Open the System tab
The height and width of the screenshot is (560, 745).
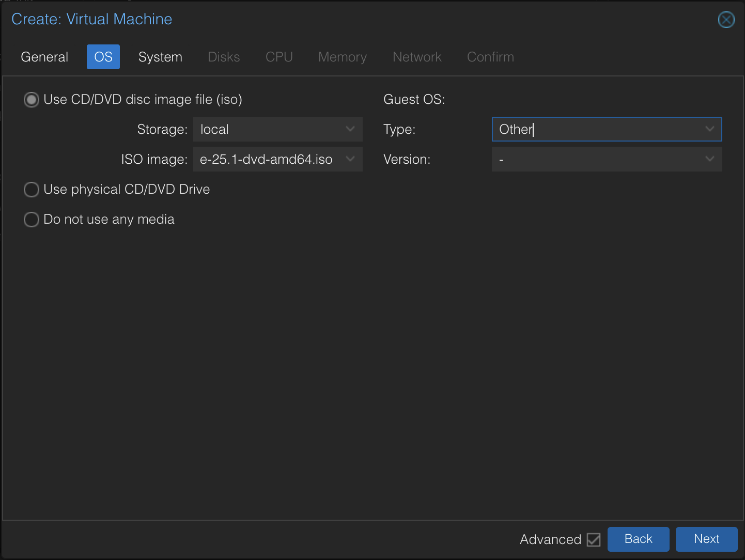pos(160,57)
